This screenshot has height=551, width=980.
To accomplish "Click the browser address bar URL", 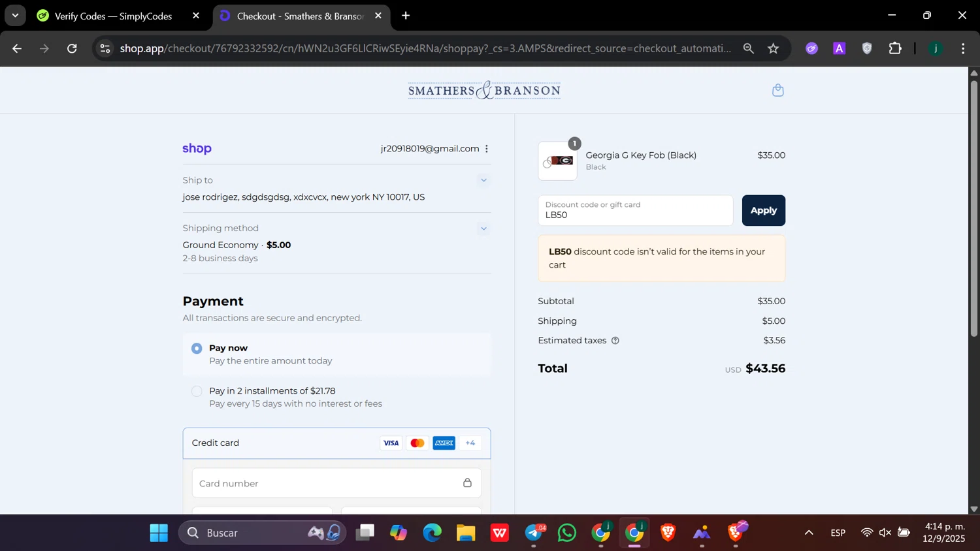I will (x=425, y=48).
